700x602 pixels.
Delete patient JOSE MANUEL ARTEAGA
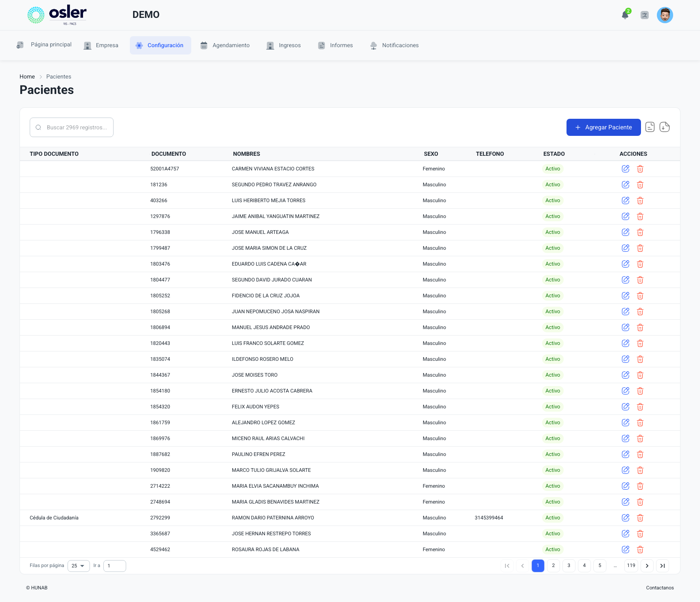tap(640, 232)
